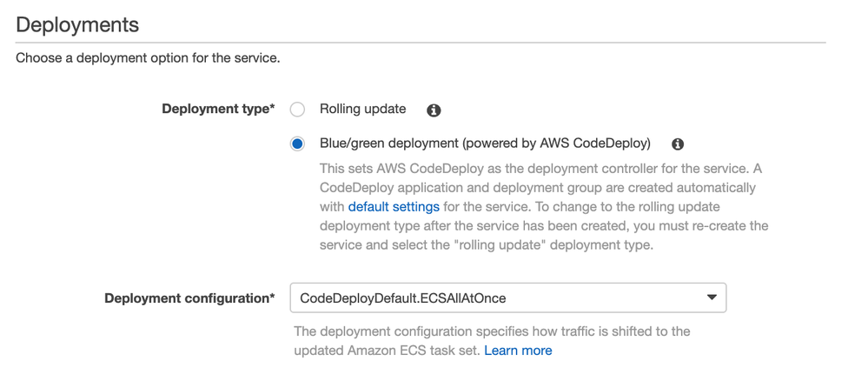Click the CodeDeploy controller description paragraph
The width and height of the screenshot is (868, 374).
point(544,207)
